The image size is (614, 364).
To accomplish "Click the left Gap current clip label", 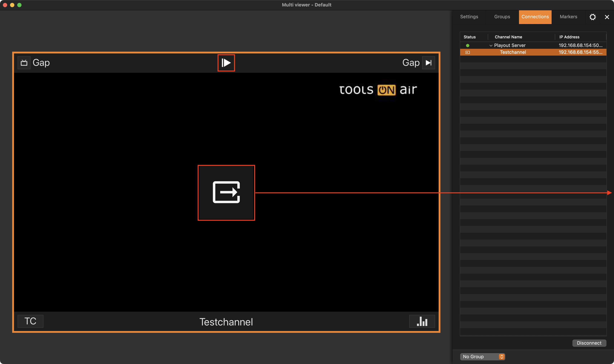I will click(x=41, y=63).
